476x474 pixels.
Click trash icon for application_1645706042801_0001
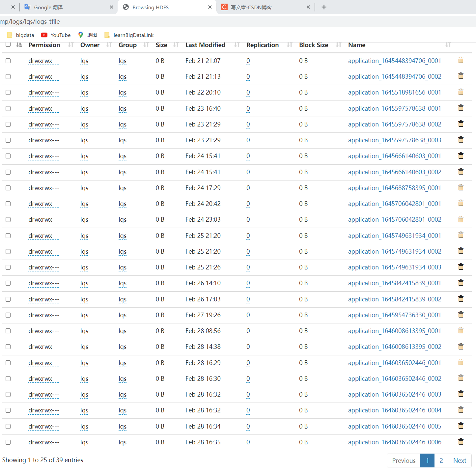[x=461, y=203]
